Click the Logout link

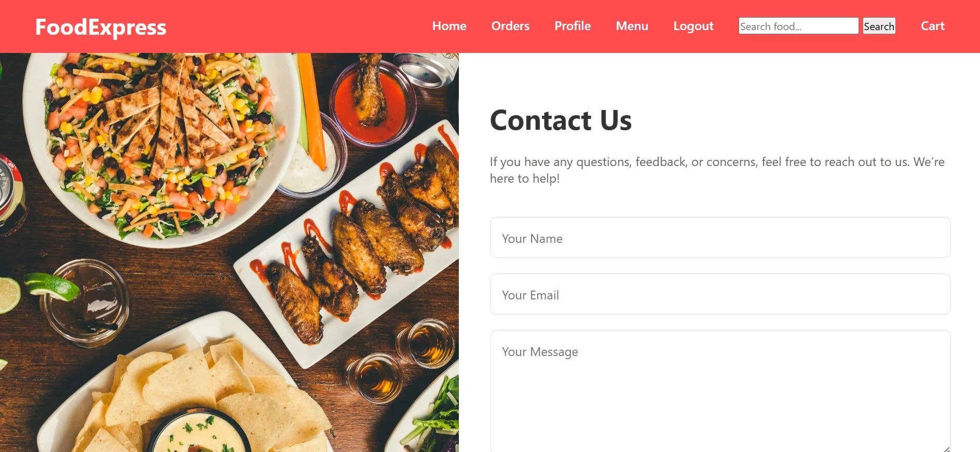click(x=693, y=26)
